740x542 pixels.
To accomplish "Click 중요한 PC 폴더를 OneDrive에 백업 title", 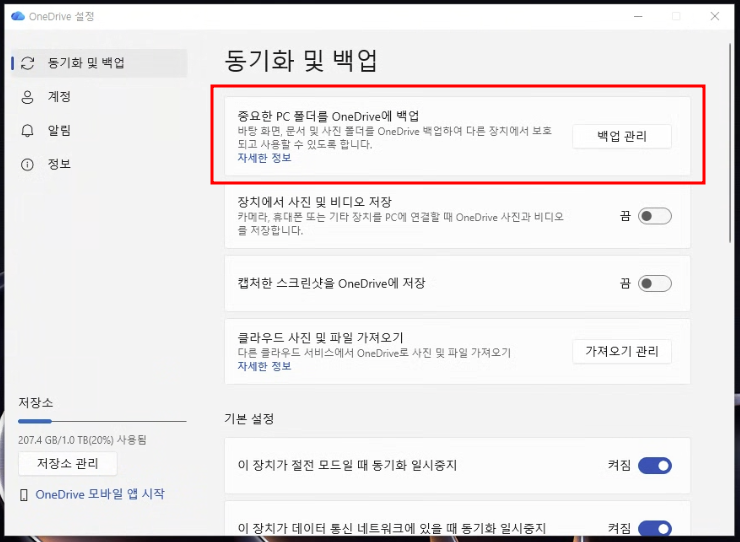I will [328, 116].
